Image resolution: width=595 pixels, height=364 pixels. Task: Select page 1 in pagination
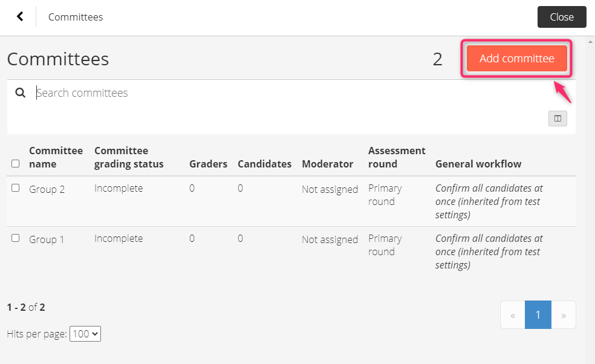click(x=538, y=314)
